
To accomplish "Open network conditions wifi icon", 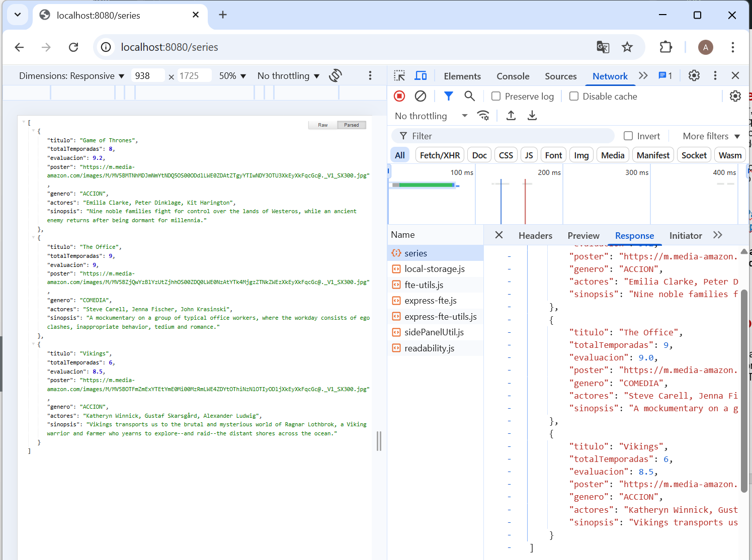I will click(483, 116).
